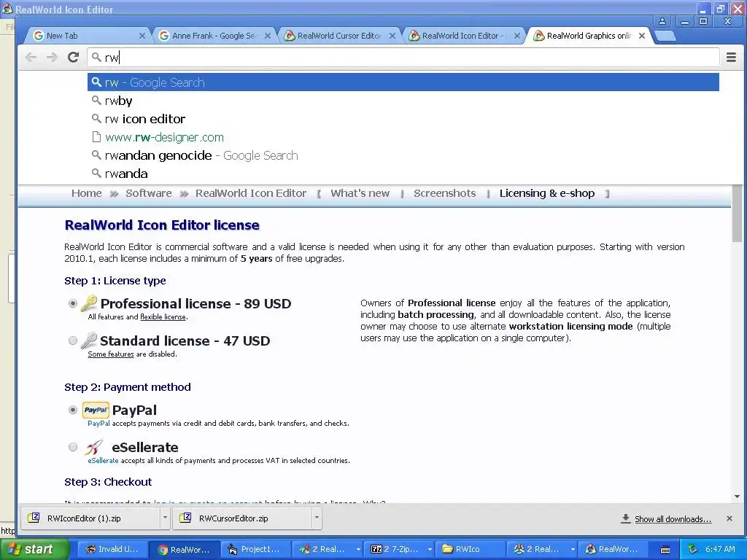Open Licensing & e-shop link

click(547, 193)
